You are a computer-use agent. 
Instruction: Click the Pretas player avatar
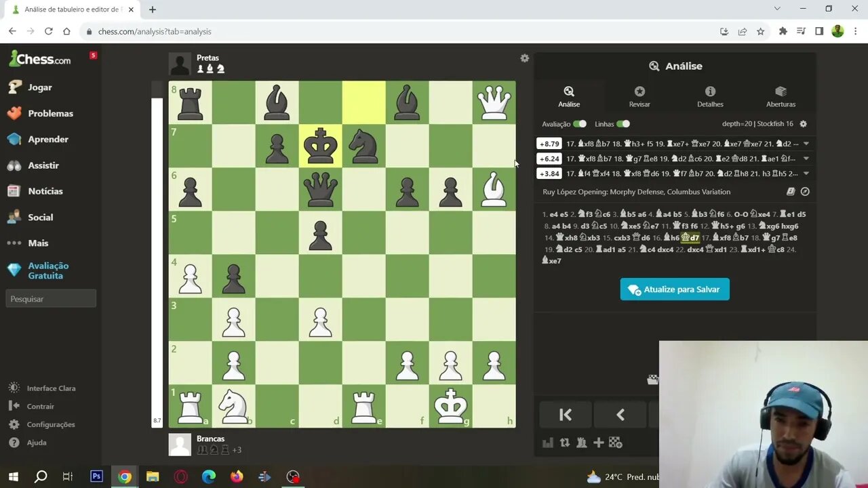[180, 64]
